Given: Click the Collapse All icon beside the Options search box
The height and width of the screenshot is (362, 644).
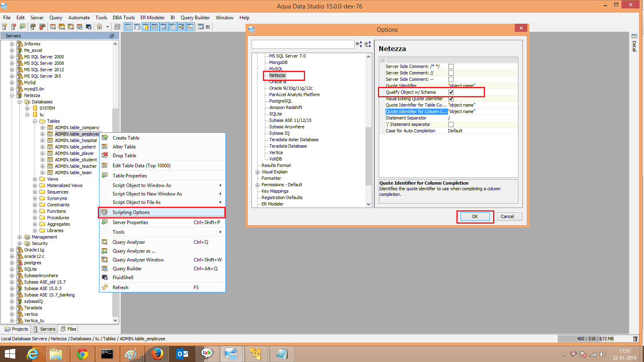Looking at the screenshot, I should pos(367,44).
